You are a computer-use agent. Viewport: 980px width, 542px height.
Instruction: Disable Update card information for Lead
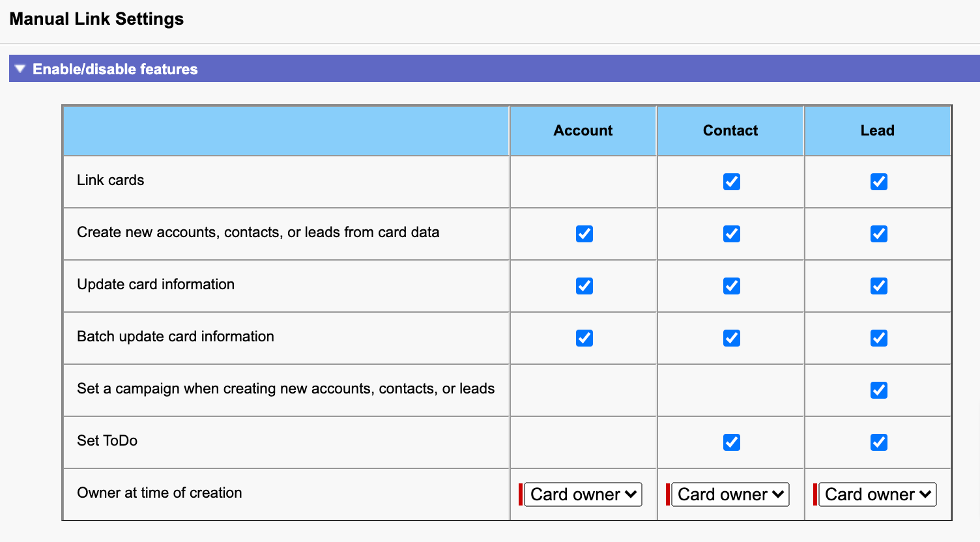tap(878, 286)
